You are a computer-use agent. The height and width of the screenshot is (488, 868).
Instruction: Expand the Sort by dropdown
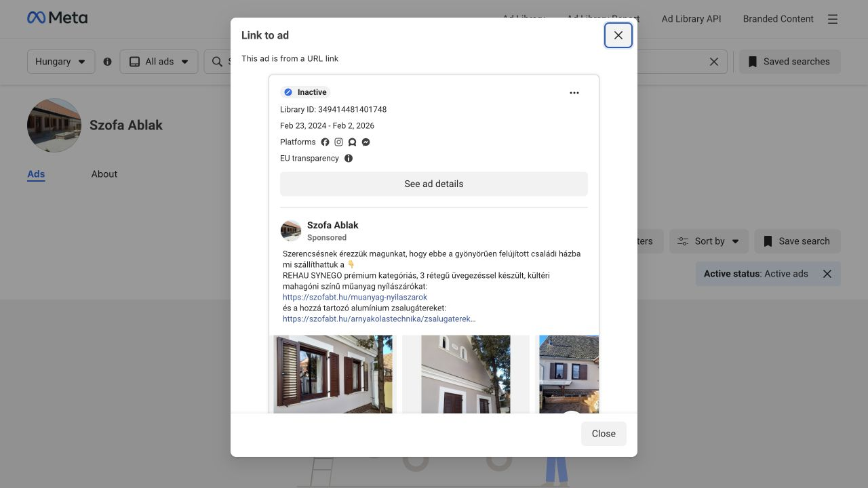(709, 241)
